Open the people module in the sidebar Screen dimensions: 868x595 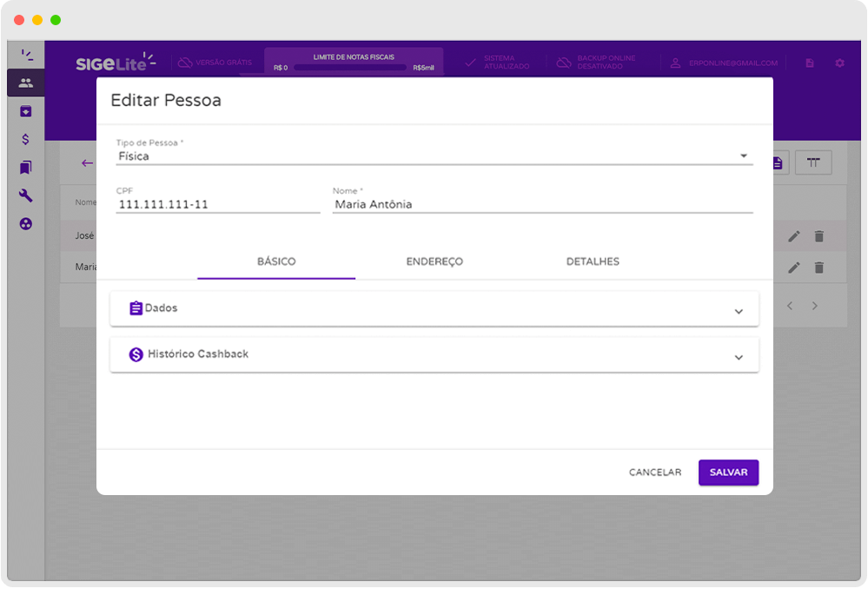[x=26, y=83]
